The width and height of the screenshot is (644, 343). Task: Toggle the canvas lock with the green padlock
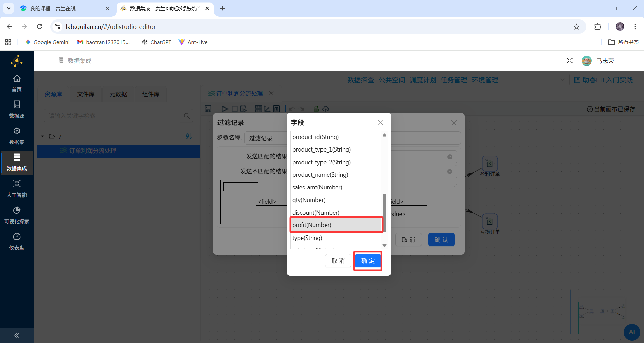pos(316,108)
